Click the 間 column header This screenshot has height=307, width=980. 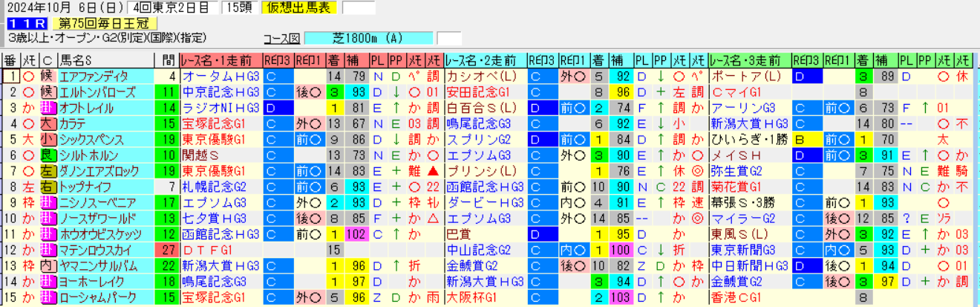(x=167, y=61)
